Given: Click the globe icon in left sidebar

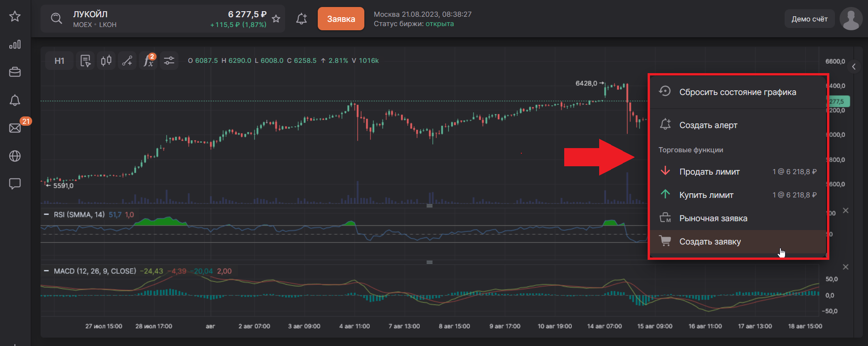Looking at the screenshot, I should click(15, 156).
